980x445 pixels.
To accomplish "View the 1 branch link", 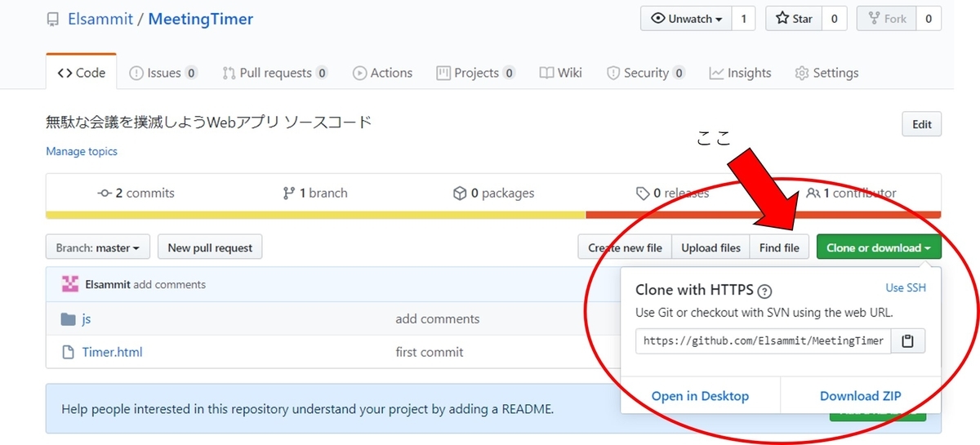I will [x=315, y=194].
